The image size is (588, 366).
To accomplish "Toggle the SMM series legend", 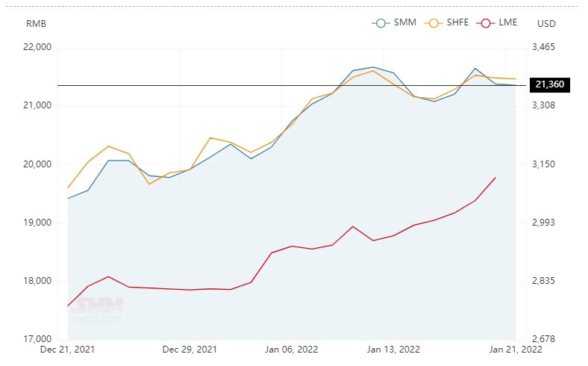I will [x=394, y=22].
